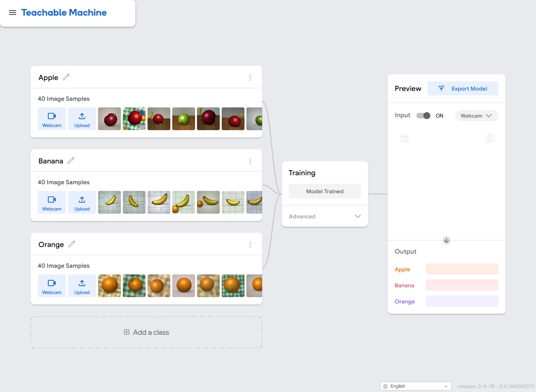536x392 pixels.
Task: Edit the Apple class name pencil icon
Action: [66, 77]
